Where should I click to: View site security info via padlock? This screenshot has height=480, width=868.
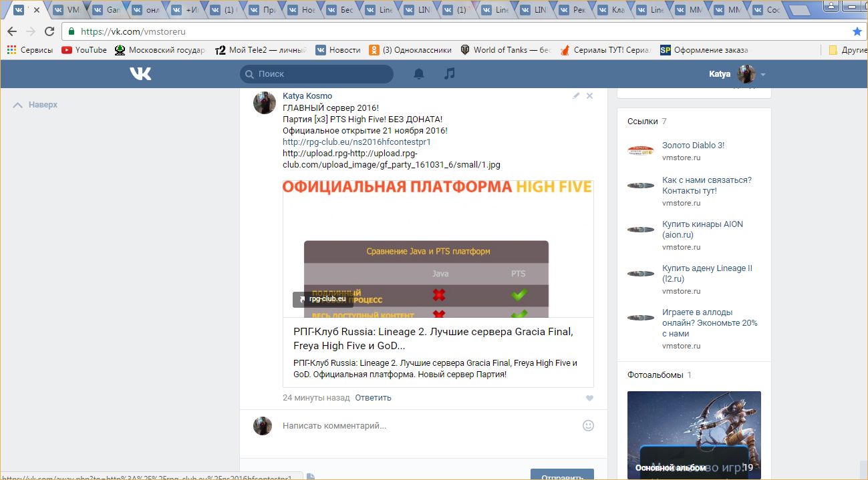[71, 31]
